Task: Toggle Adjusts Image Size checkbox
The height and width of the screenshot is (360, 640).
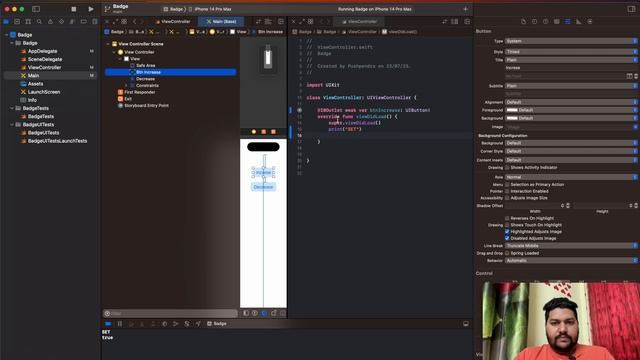Action: tap(507, 198)
